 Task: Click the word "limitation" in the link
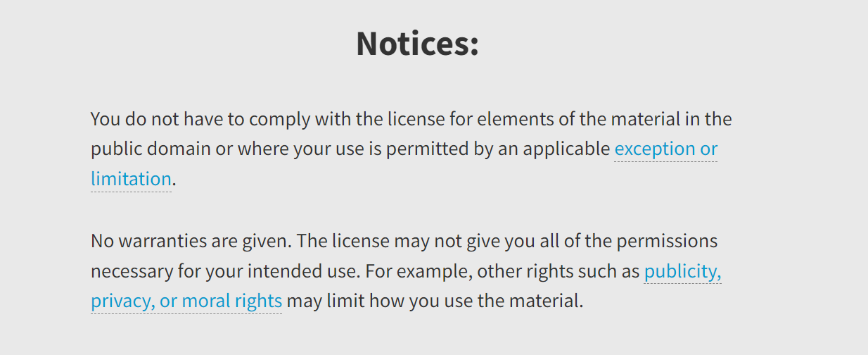click(x=131, y=179)
